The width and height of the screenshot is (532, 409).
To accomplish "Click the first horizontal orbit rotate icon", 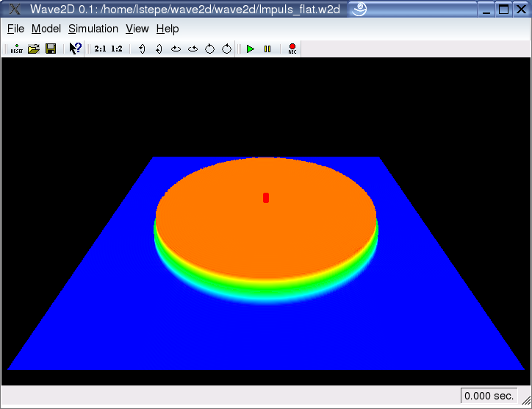I will 176,49.
